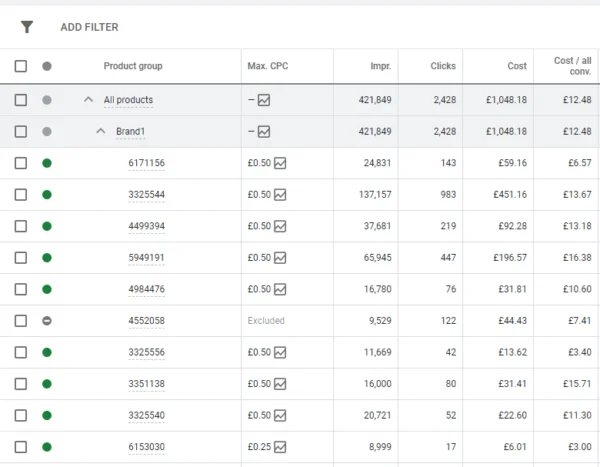Toggle the select-all checkbox in header
The width and height of the screenshot is (600, 467).
(21, 67)
